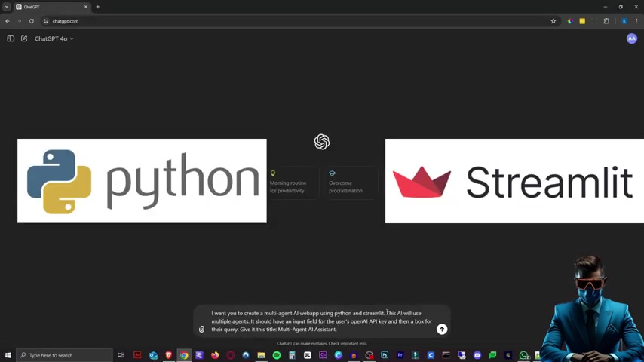Focus the message prompt text box
The image size is (644, 362).
coord(321,321)
